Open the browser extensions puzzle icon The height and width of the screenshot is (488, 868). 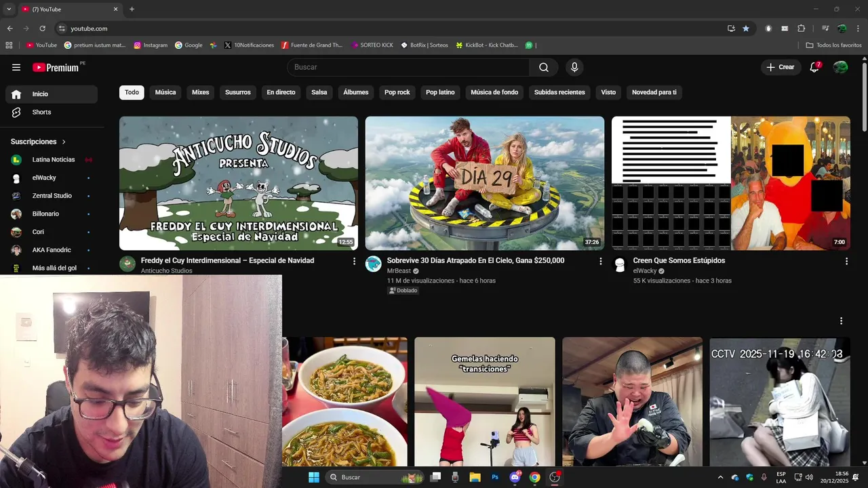[x=801, y=28]
